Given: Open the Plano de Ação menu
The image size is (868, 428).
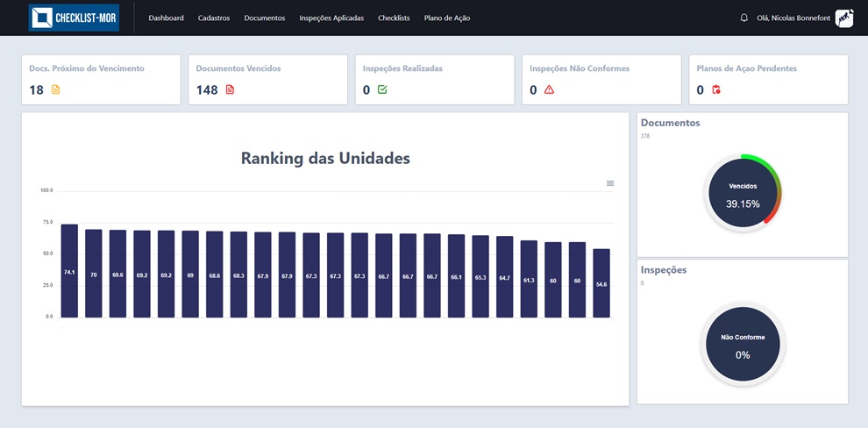Looking at the screenshot, I should coord(447,18).
